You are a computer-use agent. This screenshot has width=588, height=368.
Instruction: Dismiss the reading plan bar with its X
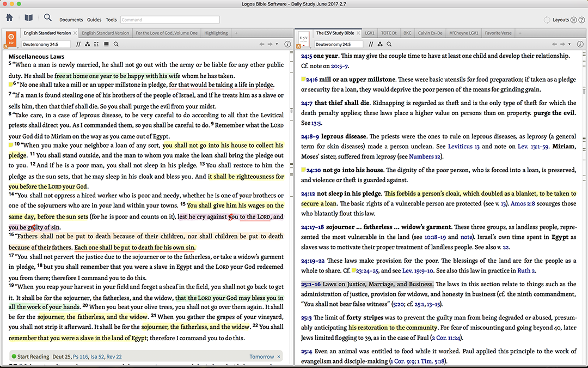click(279, 357)
